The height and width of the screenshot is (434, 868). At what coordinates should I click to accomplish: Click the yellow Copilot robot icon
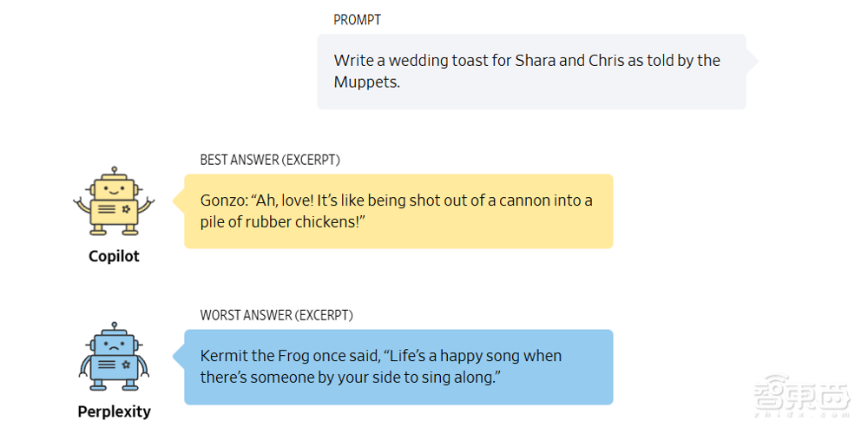pos(114,202)
